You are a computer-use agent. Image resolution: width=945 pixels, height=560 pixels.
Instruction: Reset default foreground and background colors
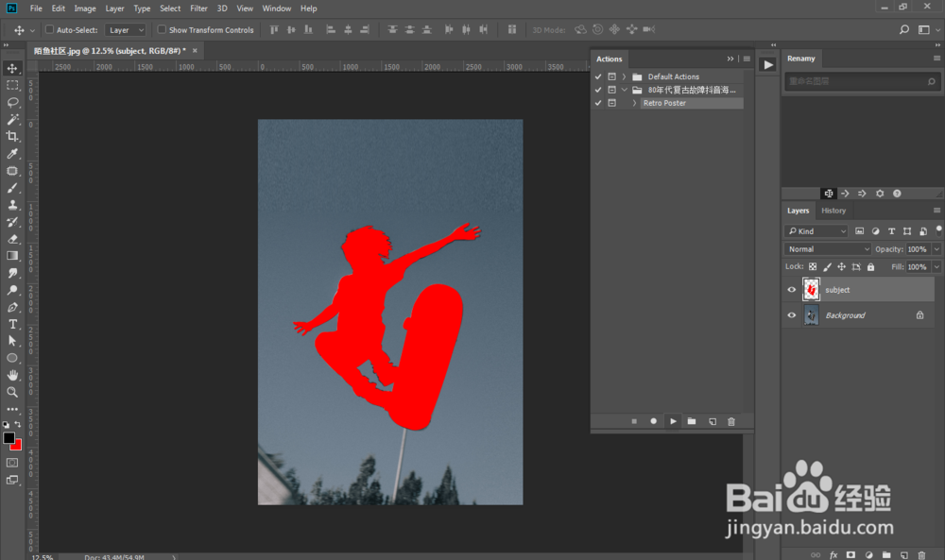pos(6,424)
